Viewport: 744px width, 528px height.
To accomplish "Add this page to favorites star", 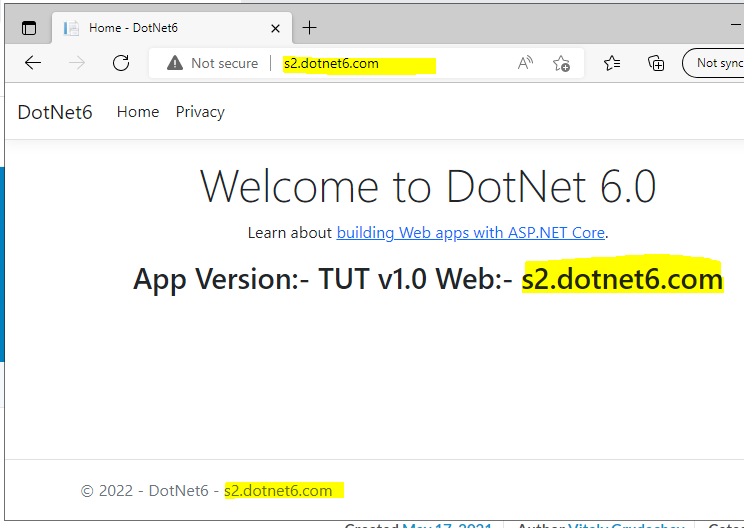I will (561, 63).
